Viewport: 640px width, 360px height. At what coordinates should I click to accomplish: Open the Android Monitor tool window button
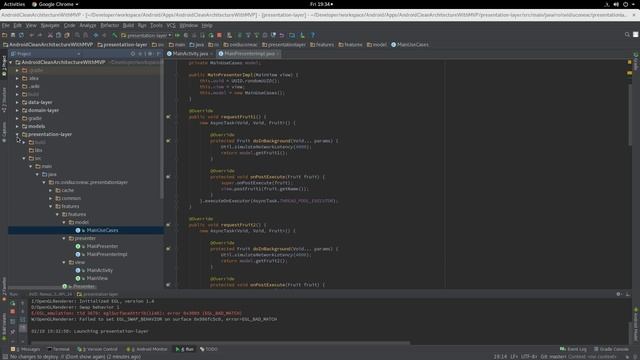[x=147, y=349]
